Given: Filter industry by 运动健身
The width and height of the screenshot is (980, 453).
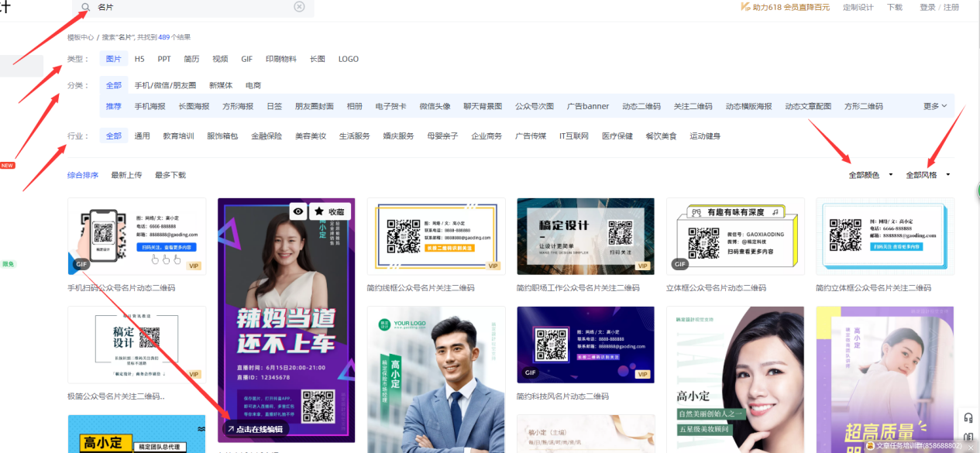Looking at the screenshot, I should 705,136.
